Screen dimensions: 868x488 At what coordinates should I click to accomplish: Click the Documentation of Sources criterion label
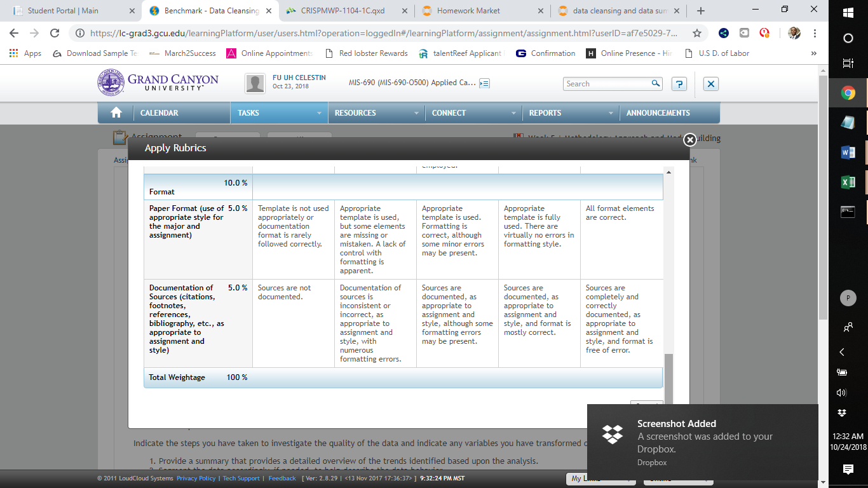tap(187, 319)
